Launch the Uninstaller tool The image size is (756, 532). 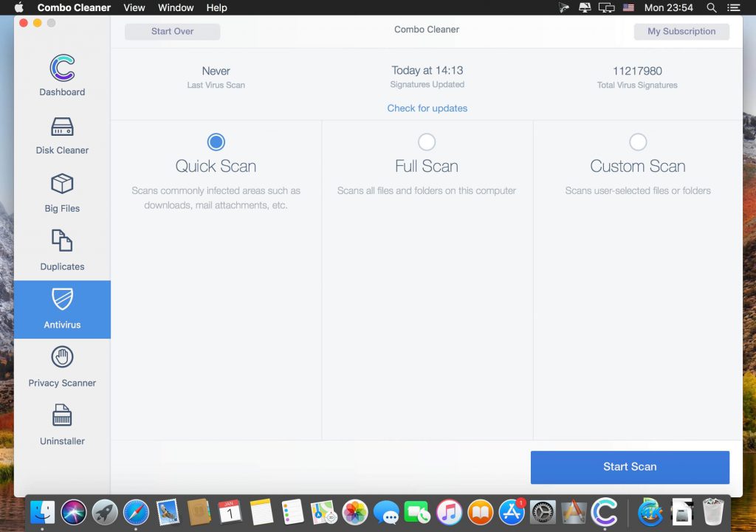(62, 424)
